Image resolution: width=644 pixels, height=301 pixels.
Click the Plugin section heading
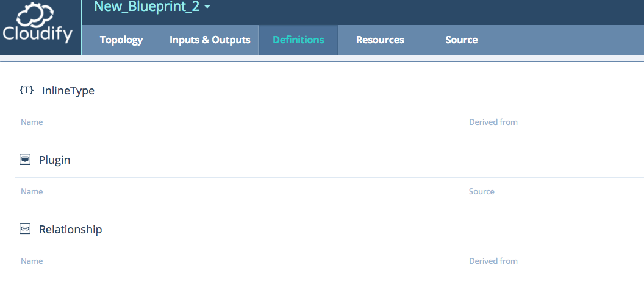[x=55, y=160]
